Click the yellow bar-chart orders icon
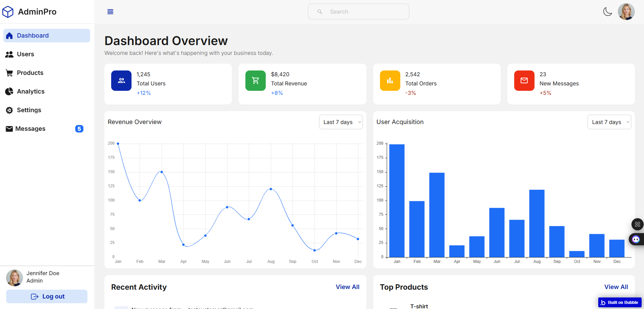Image resolution: width=644 pixels, height=309 pixels. point(389,80)
